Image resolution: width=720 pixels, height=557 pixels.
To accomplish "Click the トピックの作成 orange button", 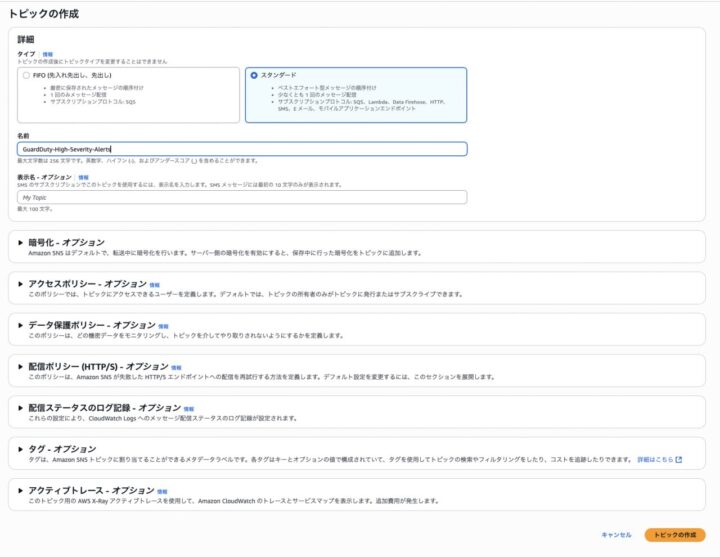I will point(675,535).
